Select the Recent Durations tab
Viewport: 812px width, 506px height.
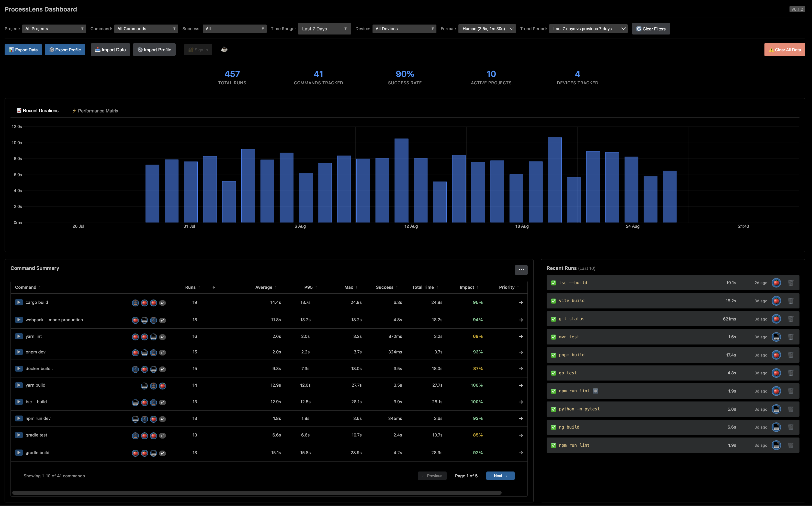[x=38, y=111]
